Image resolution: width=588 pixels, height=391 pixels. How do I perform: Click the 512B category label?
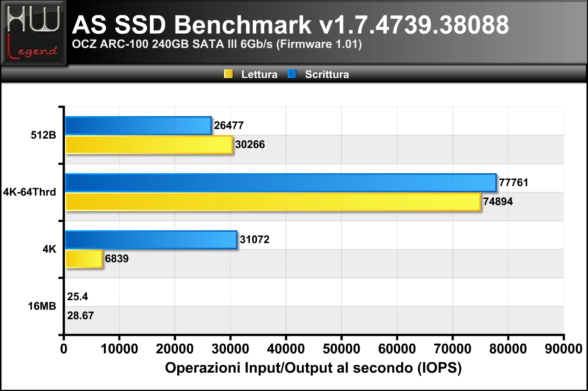point(44,135)
